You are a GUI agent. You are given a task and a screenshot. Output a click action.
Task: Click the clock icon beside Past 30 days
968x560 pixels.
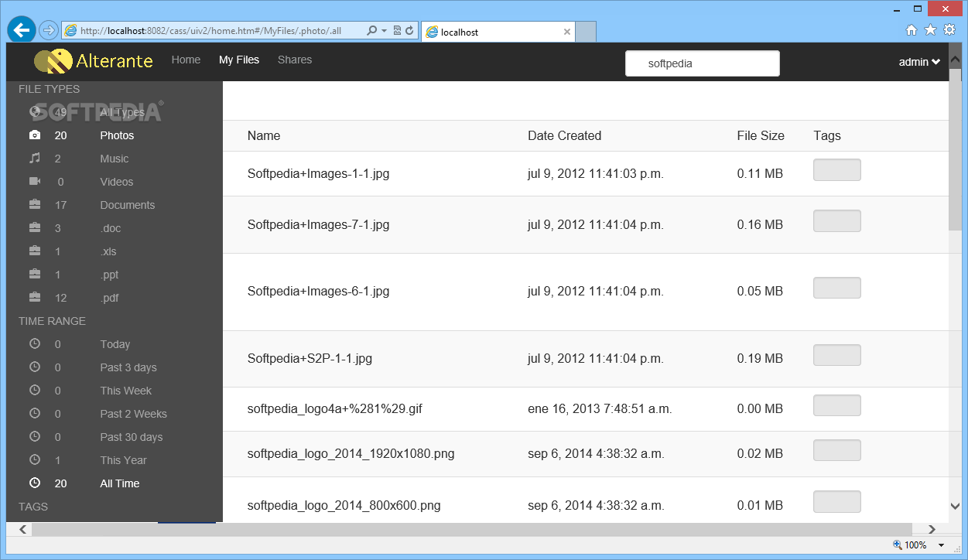35,436
